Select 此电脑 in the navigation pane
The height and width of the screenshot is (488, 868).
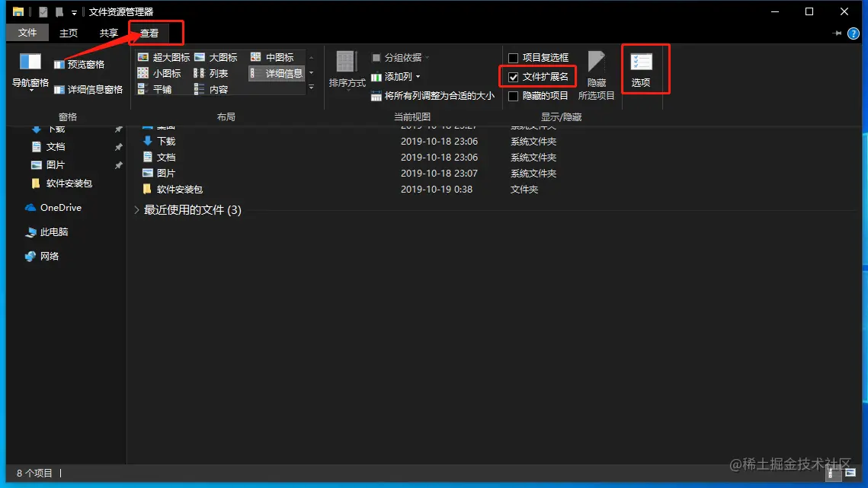pyautogui.click(x=46, y=232)
